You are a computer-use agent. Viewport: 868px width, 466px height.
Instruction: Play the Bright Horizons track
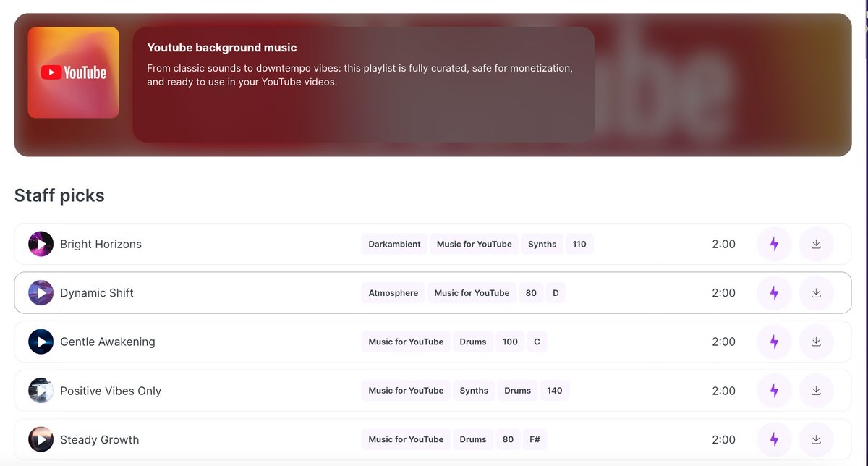(41, 244)
